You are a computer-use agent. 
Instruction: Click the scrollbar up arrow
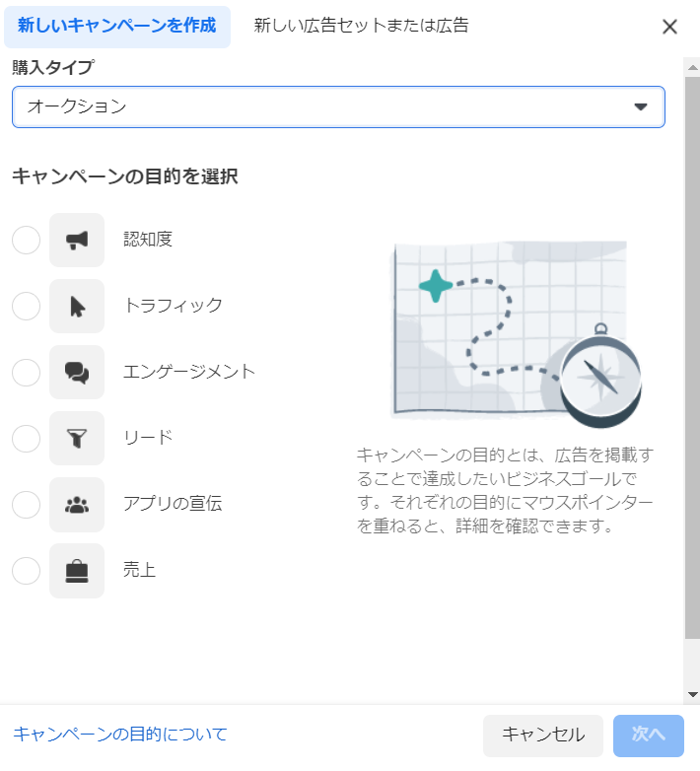tap(693, 67)
